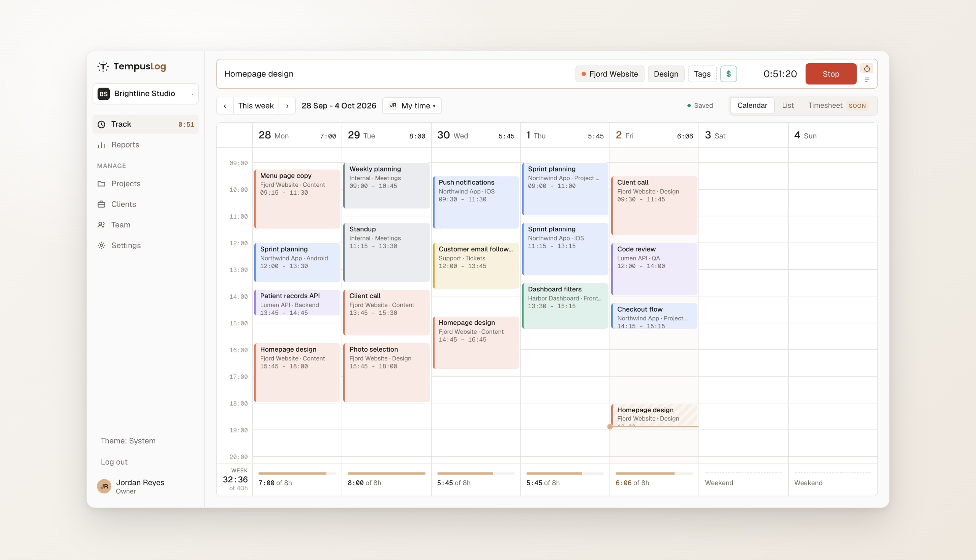Open Settings gear icon
The image size is (976, 560).
coord(101,245)
